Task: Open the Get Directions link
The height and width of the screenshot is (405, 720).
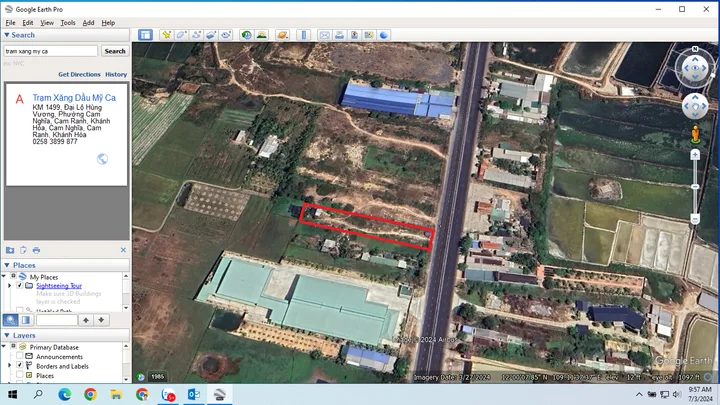Action: [79, 74]
